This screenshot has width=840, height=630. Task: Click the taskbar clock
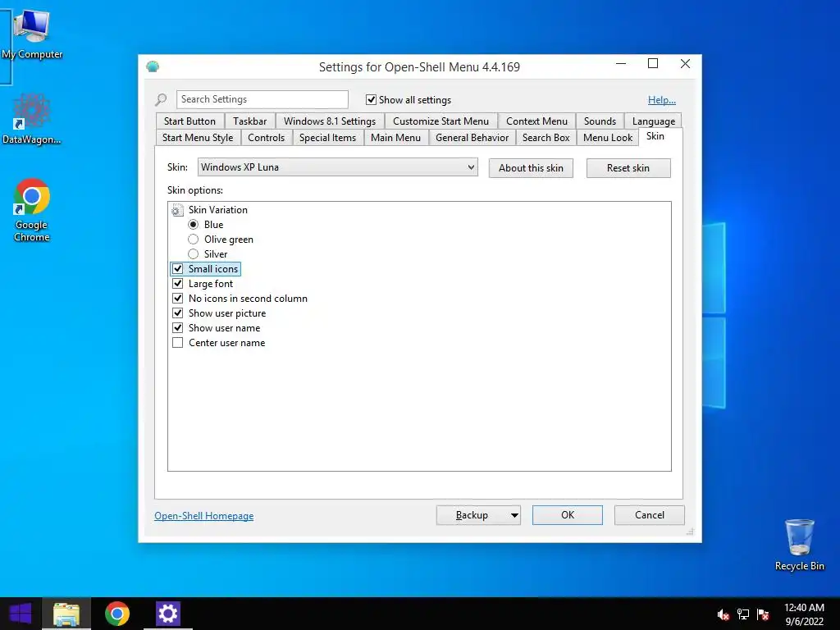click(x=804, y=614)
